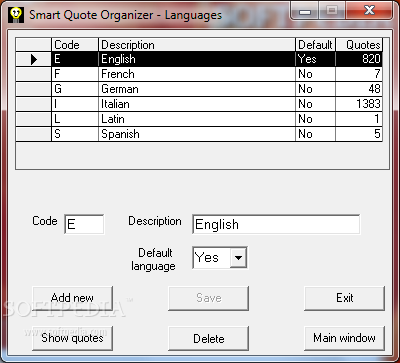The height and width of the screenshot is (363, 400).
Task: Focus the Description input field
Action: pyautogui.click(x=276, y=224)
